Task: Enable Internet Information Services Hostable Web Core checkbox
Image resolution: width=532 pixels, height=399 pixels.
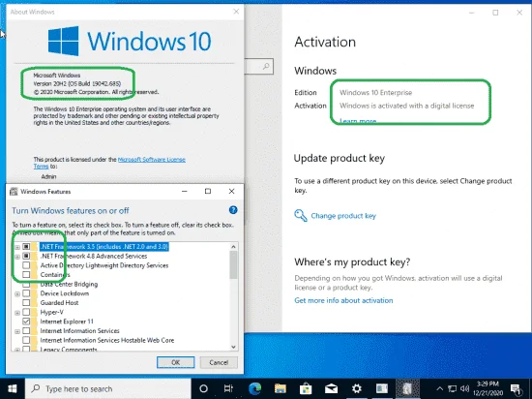Action: [x=26, y=340]
